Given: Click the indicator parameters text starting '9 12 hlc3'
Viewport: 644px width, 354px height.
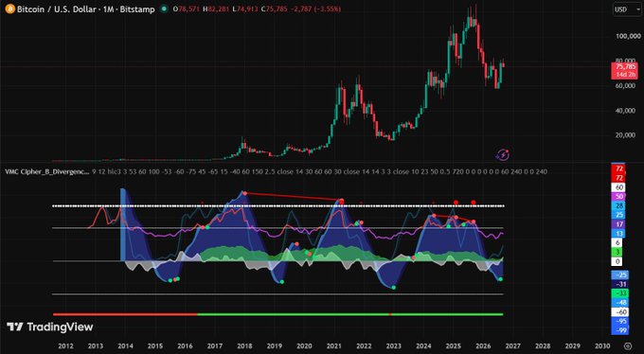Looking at the screenshot, I should click(x=319, y=171).
